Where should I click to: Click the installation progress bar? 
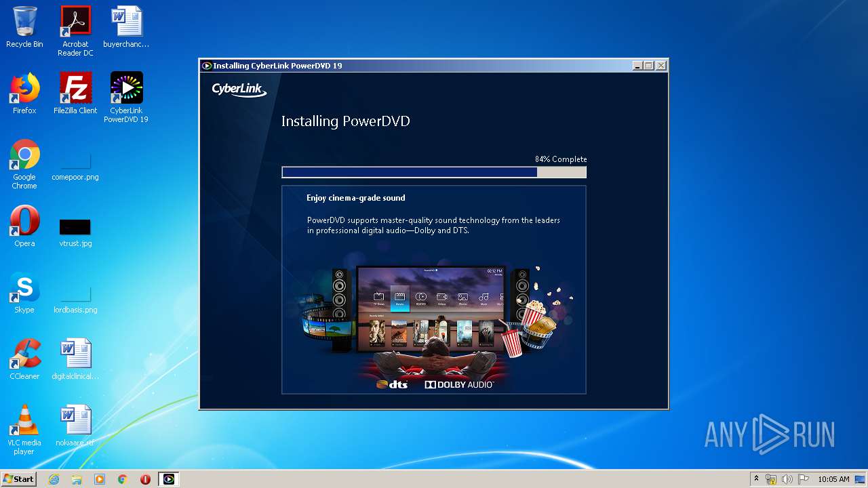434,172
